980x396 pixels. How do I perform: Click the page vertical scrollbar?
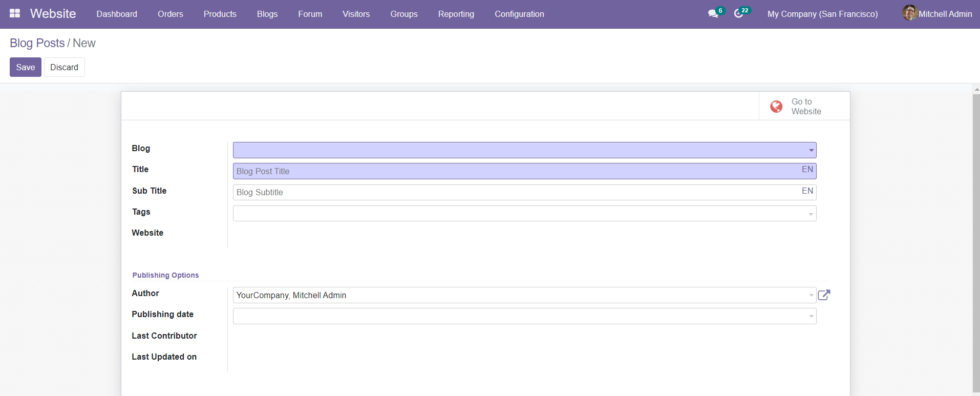point(976,243)
